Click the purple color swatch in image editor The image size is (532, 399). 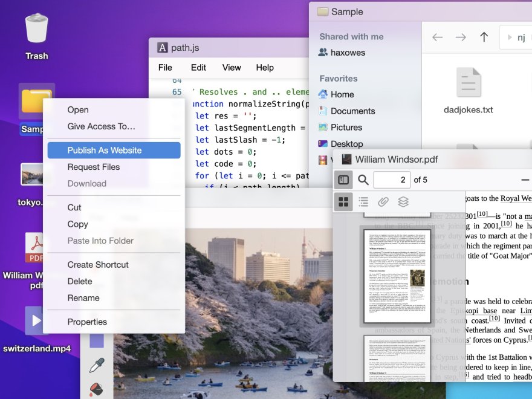point(97,340)
